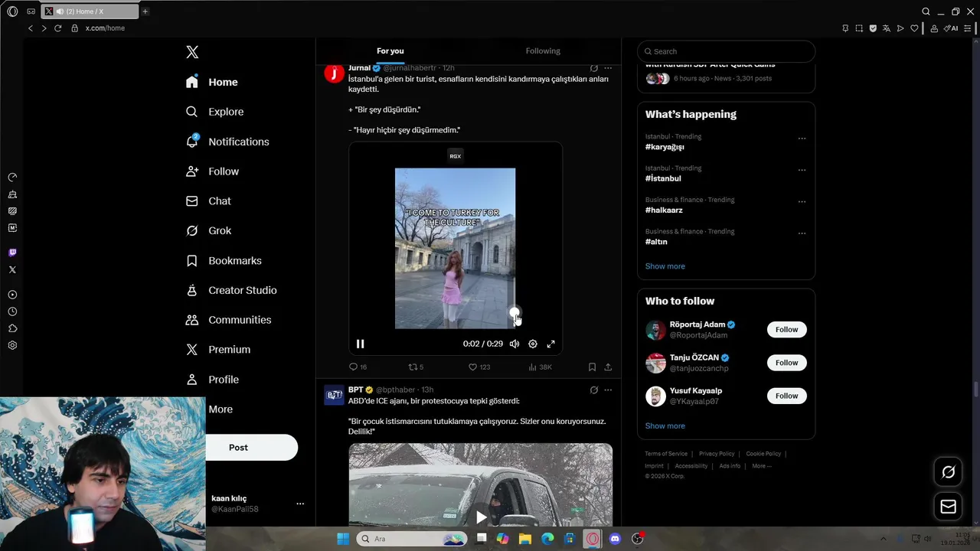
Task: Reload the page with refresh icon
Action: (x=57, y=28)
